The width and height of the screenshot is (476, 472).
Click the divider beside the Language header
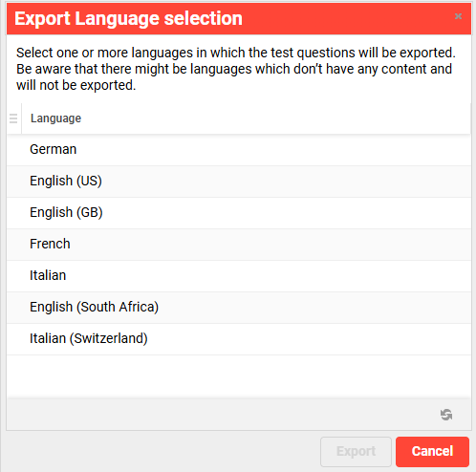(21, 118)
